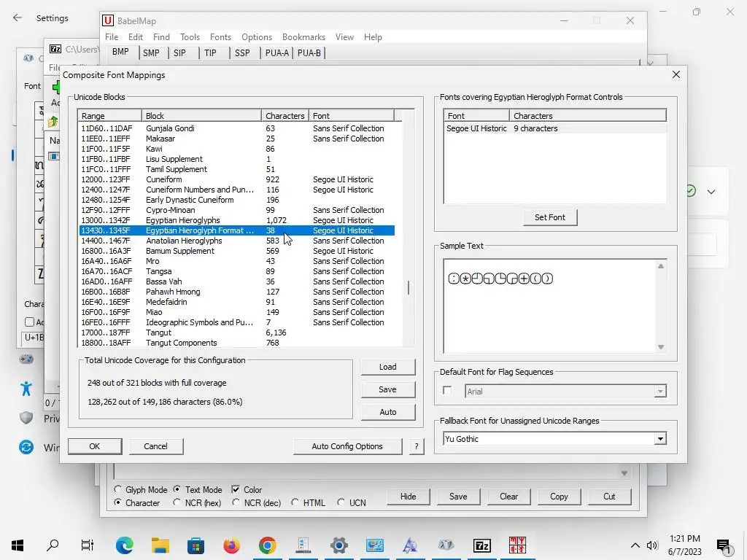Select NCR (hex) radio button

click(x=177, y=502)
